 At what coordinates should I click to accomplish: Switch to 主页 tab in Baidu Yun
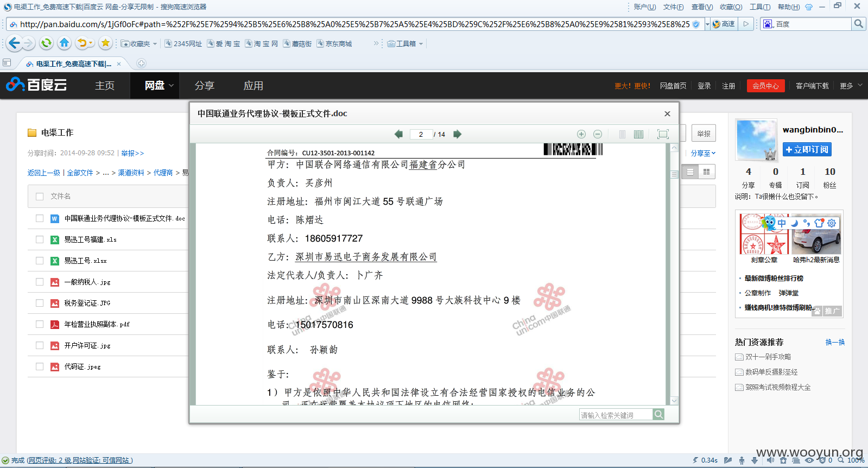pyautogui.click(x=105, y=85)
